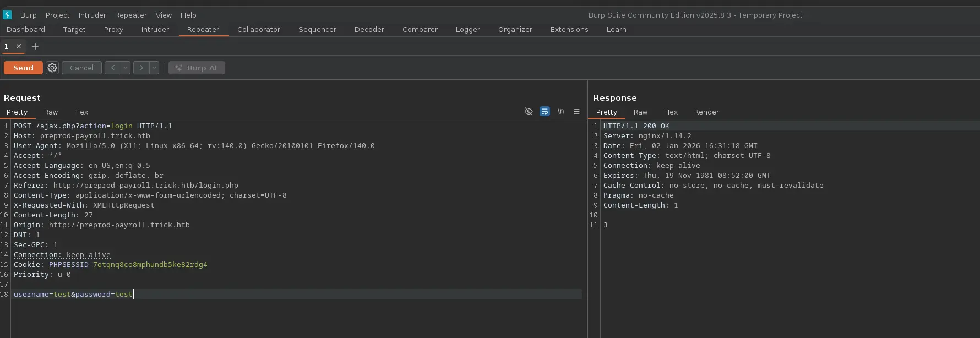980x338 pixels.
Task: Go back to previous request in history
Action: click(x=112, y=68)
